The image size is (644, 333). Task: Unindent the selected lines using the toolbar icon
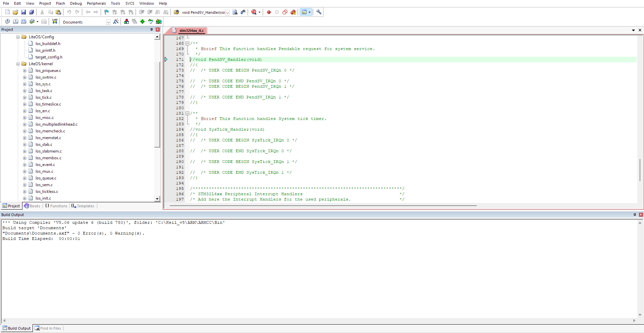click(150, 12)
